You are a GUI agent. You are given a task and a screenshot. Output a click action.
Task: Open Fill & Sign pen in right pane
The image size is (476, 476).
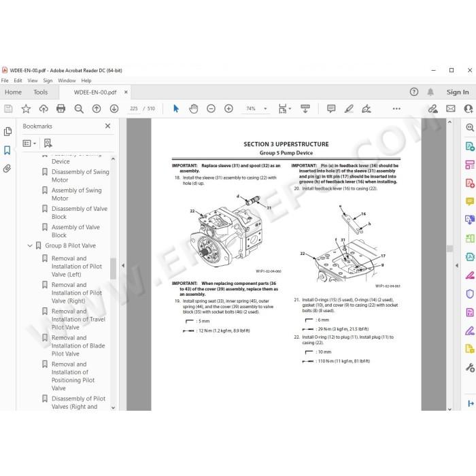[470, 330]
